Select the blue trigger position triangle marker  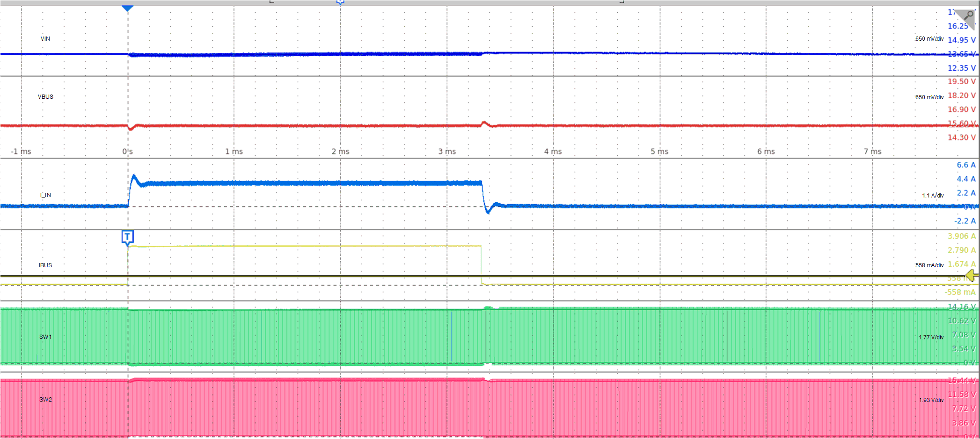coord(128,8)
